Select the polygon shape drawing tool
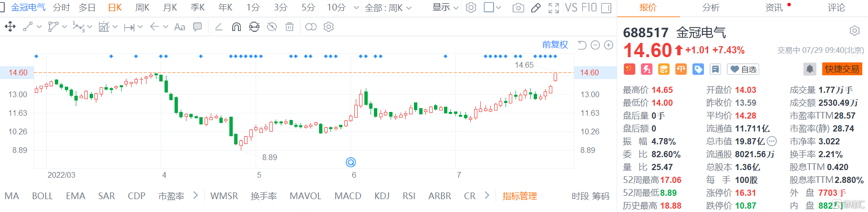Image resolution: width=868 pixels, height=212 pixels. click(53, 27)
